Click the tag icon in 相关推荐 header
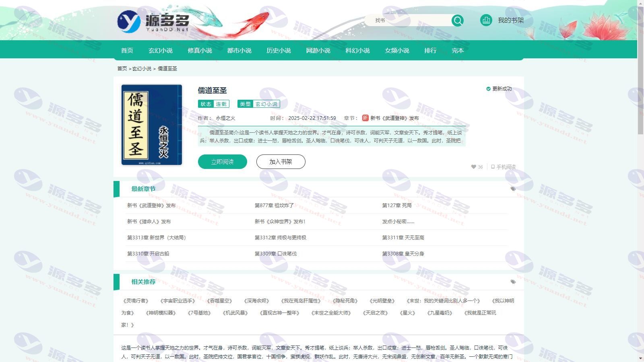The height and width of the screenshot is (362, 644). coord(513,282)
